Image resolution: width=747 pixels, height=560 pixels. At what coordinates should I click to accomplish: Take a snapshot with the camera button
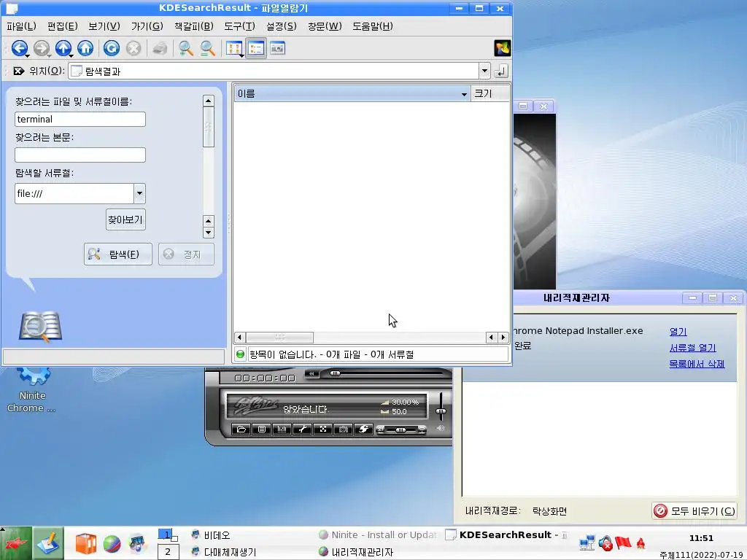(343, 429)
